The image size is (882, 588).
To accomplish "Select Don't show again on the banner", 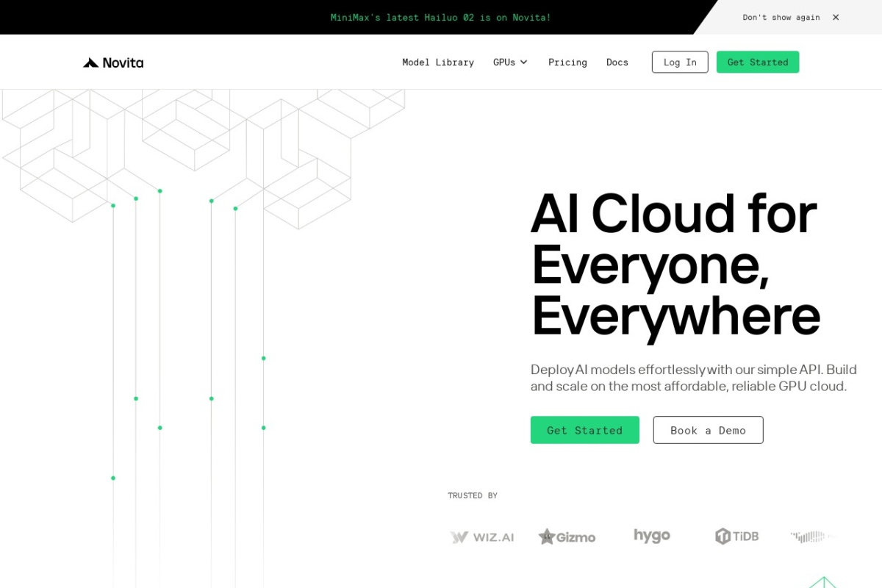I will [x=781, y=17].
